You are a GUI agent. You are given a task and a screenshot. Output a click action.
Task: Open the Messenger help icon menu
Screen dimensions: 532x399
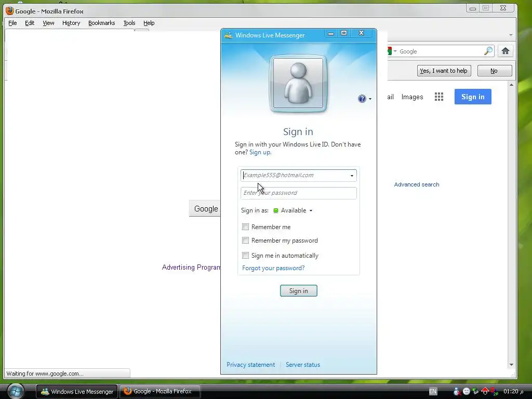(x=362, y=99)
